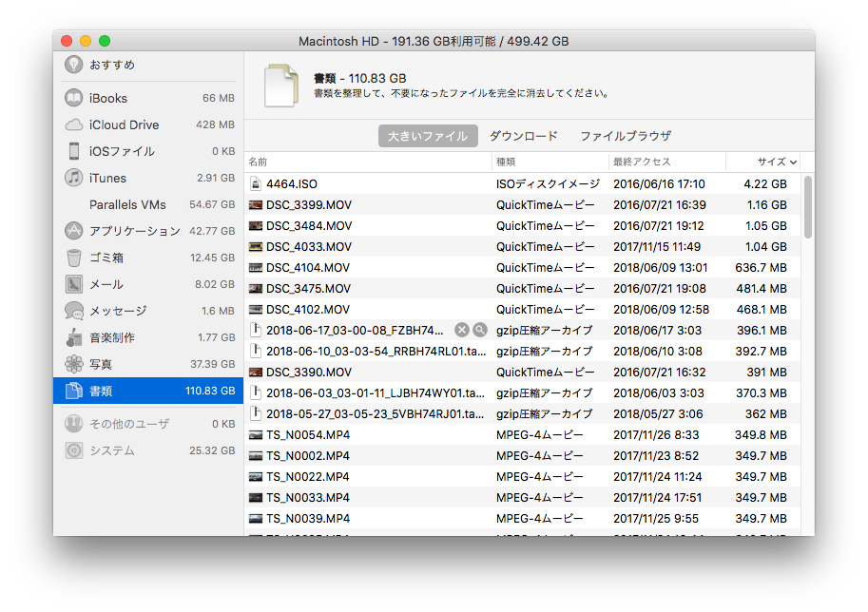
Task: Select the DSC_3475.MOV file name
Action: click(308, 289)
